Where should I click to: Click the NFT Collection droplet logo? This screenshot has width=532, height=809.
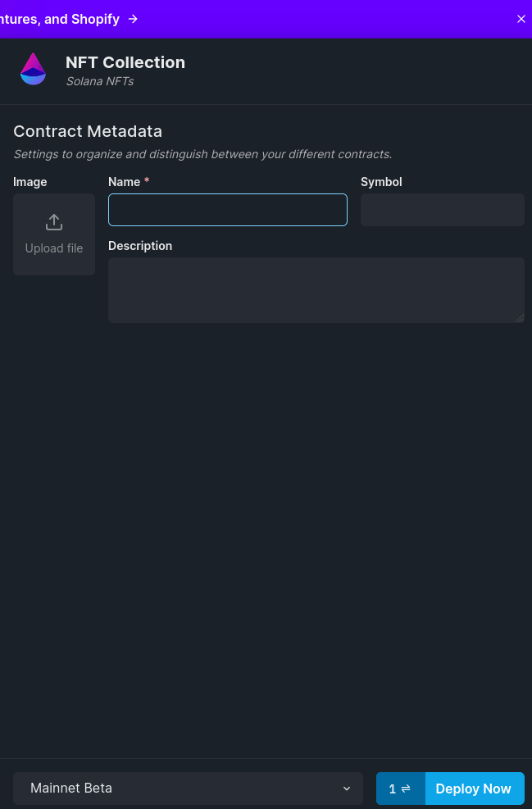pos(33,69)
